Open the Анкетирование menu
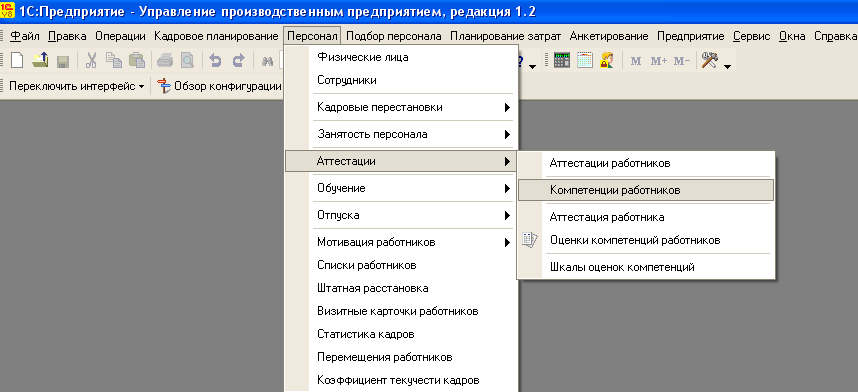The image size is (858, 392). click(x=609, y=37)
